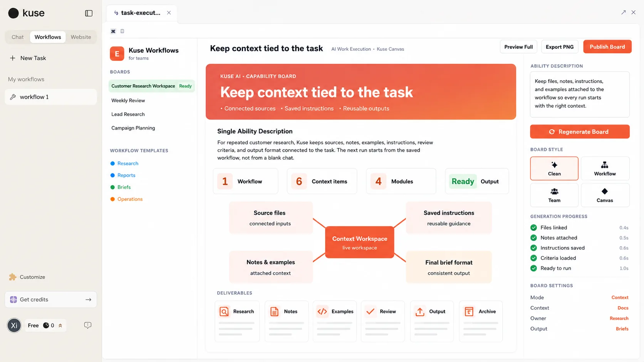Click the Criteria loaded green check
Image resolution: width=644 pixels, height=362 pixels.
[533, 258]
